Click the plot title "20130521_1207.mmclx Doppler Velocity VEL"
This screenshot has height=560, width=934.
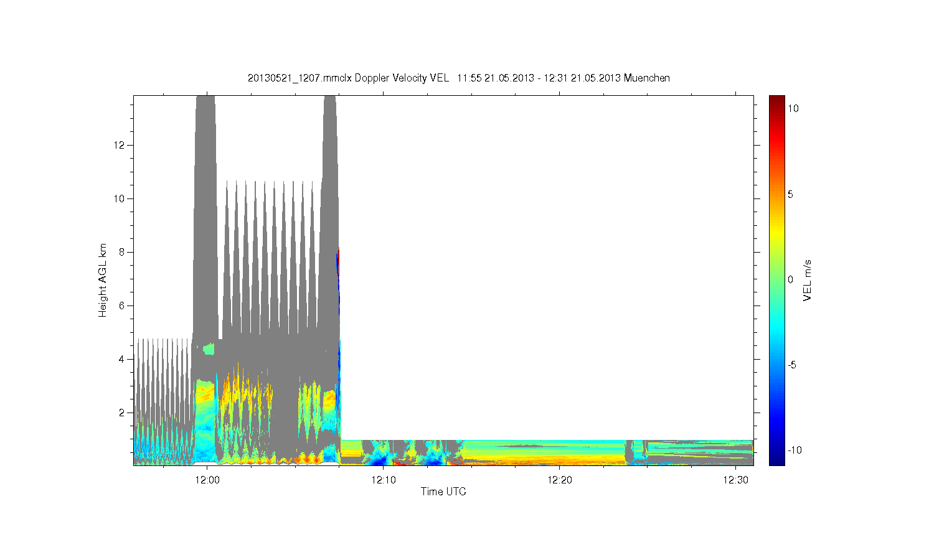pyautogui.click(x=348, y=78)
